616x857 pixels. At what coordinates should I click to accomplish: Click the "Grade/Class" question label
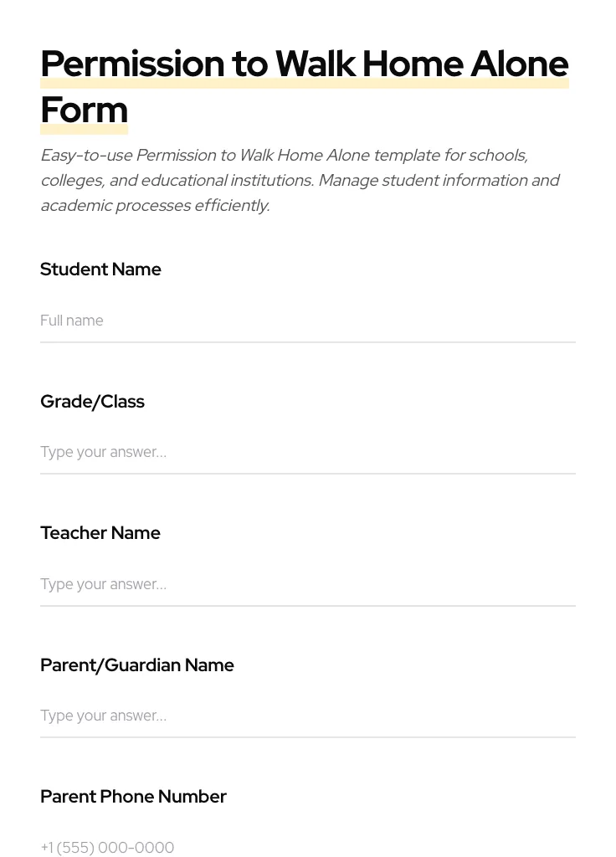point(92,402)
